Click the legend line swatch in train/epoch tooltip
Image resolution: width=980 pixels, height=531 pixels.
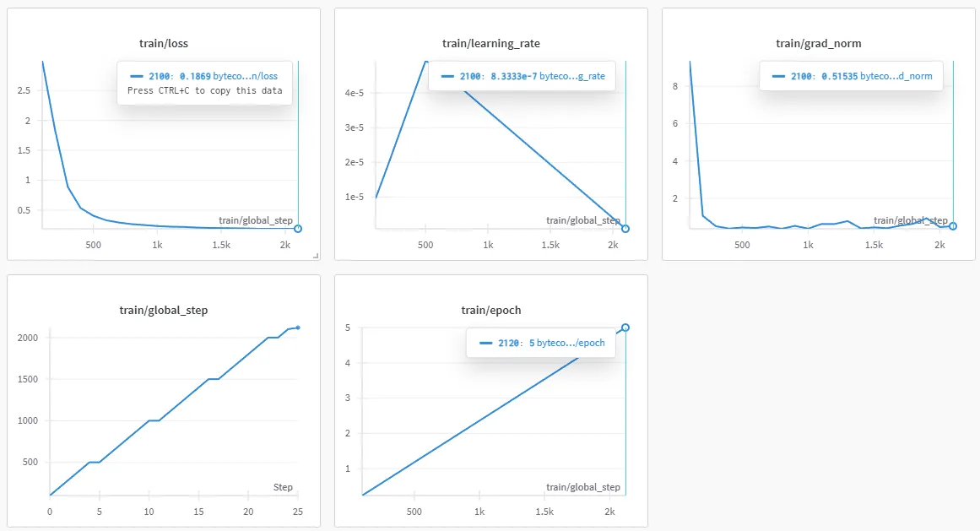coord(486,344)
